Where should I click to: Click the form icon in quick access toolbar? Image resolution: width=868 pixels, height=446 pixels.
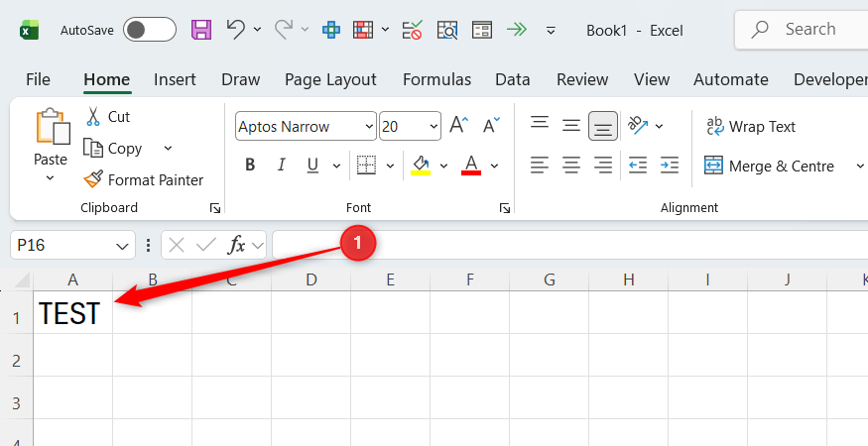pos(482,30)
